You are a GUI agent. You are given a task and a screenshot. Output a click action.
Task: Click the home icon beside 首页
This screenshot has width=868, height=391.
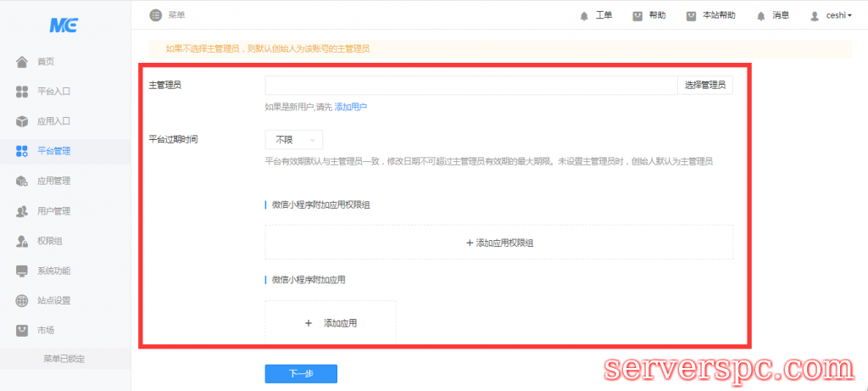21,61
